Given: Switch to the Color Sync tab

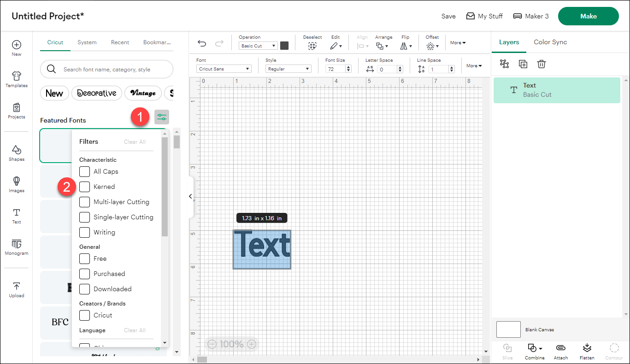Looking at the screenshot, I should coord(550,42).
